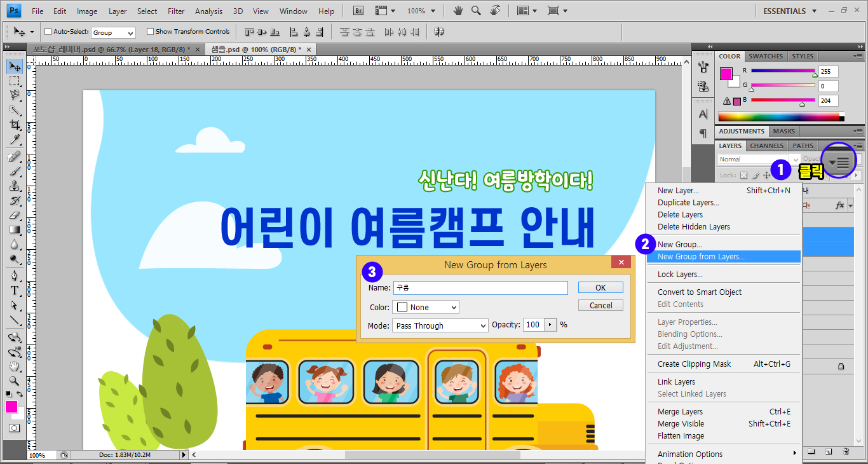Select the Dodge tool
The height and width of the screenshot is (464, 868).
[15, 259]
